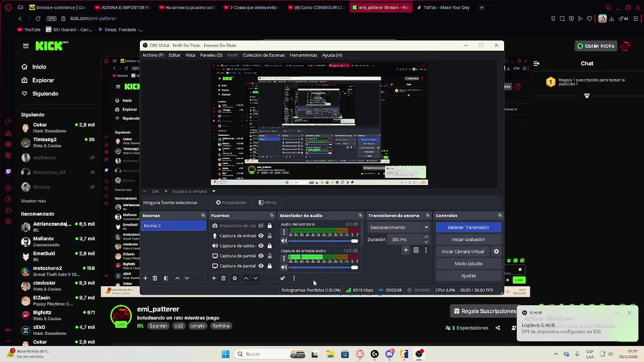Open preview scaling dropdown Ajustar a la ventana

[213, 191]
